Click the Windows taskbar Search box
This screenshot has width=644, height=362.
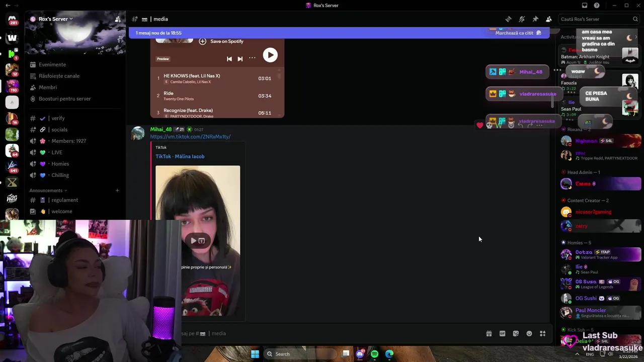(x=300, y=354)
